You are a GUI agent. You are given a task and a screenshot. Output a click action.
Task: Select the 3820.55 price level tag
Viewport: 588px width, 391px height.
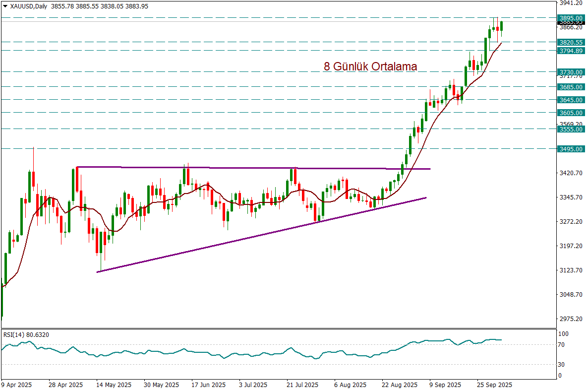tap(570, 42)
